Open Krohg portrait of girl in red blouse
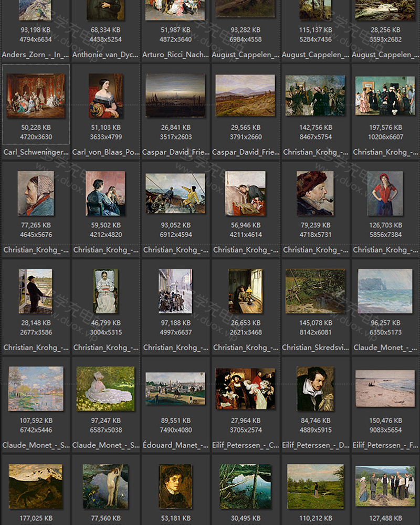 [x=385, y=193]
